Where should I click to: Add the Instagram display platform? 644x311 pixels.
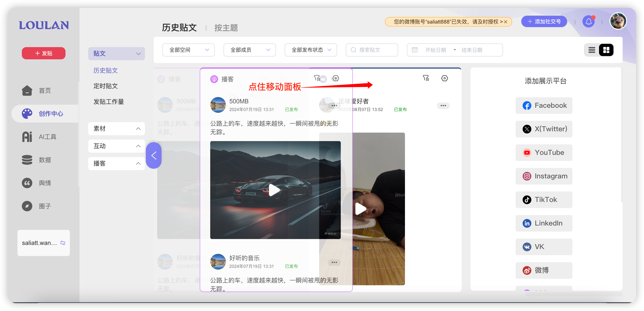544,176
